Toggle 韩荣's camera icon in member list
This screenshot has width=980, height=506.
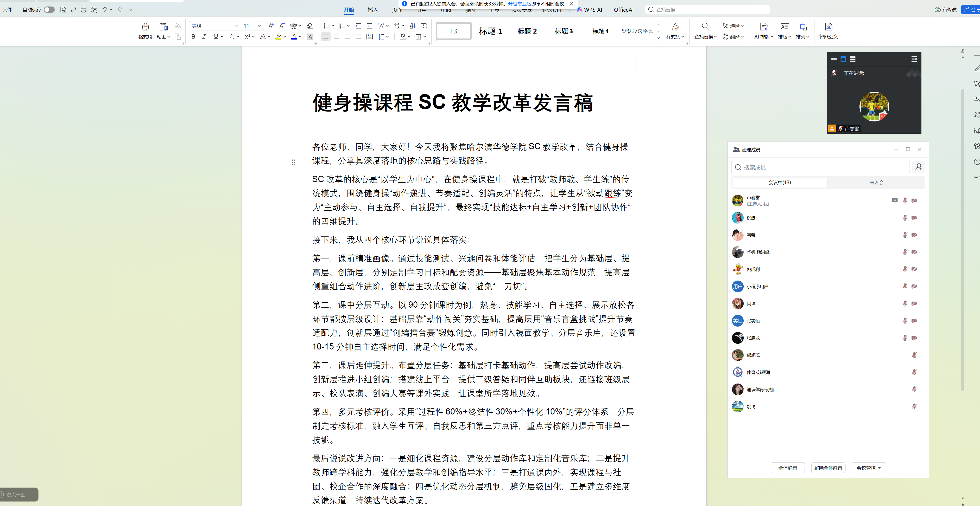pyautogui.click(x=914, y=235)
